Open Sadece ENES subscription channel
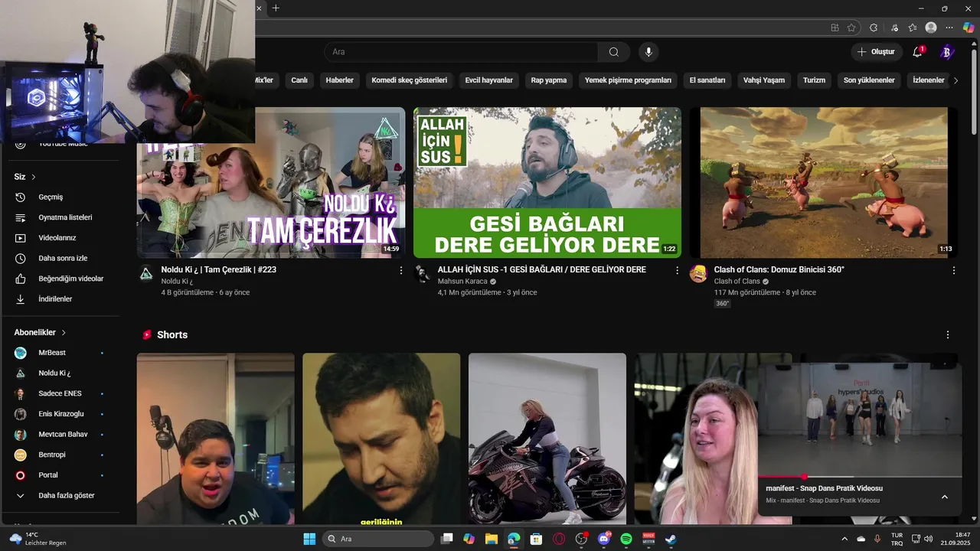980x551 pixels. [x=61, y=393]
